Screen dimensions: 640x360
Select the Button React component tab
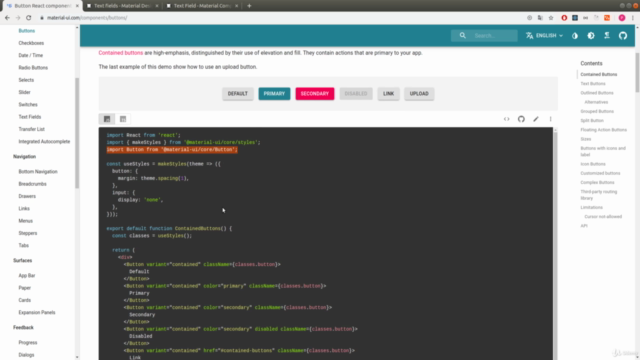click(x=42, y=6)
